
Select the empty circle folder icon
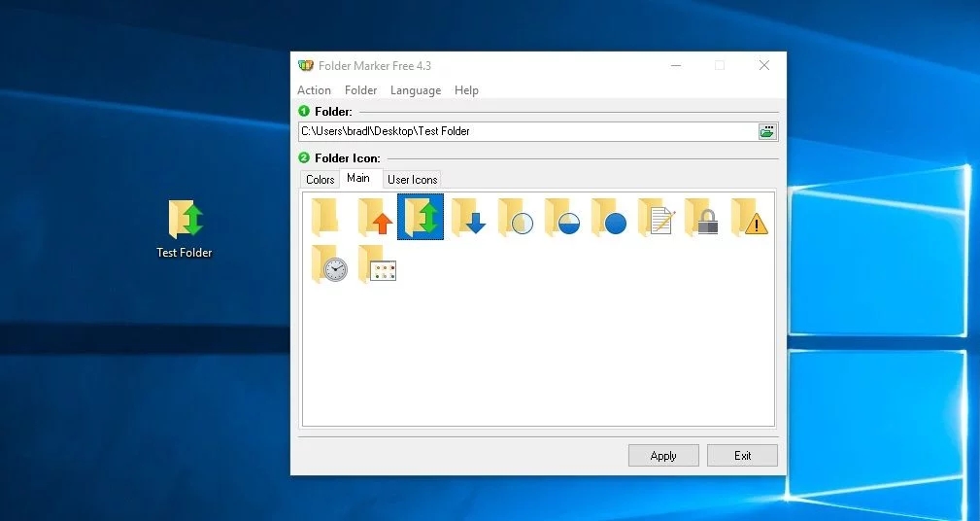click(x=514, y=217)
